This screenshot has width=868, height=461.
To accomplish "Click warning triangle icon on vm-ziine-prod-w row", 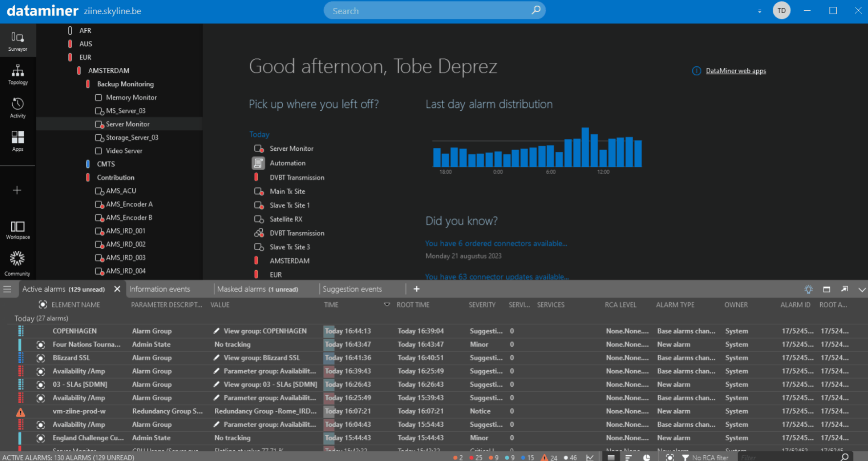I will [x=21, y=412].
